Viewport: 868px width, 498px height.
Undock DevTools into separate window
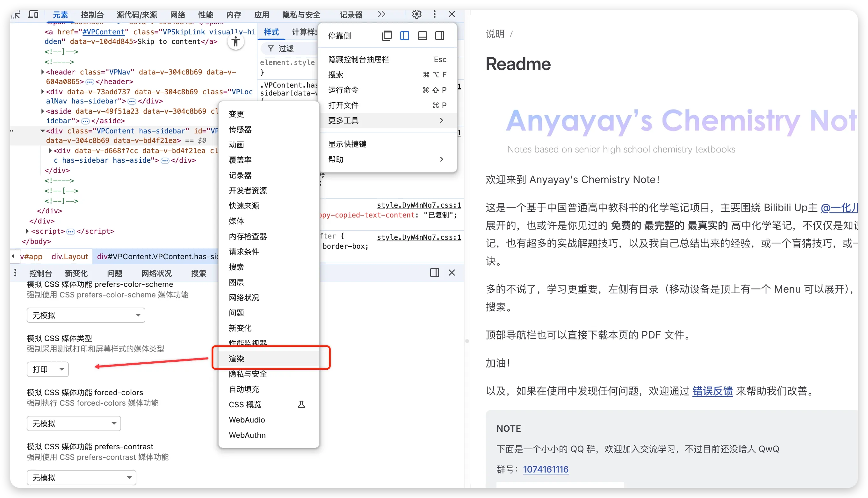(387, 36)
